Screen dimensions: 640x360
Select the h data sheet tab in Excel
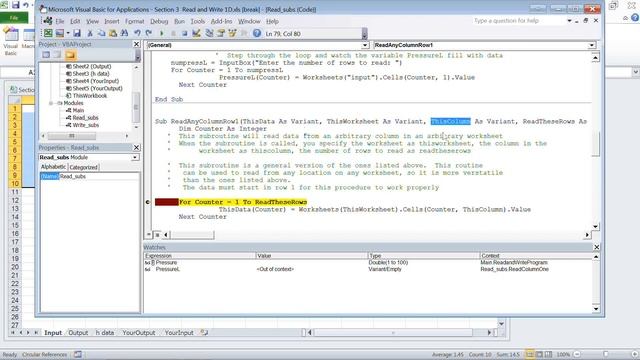tap(105, 333)
